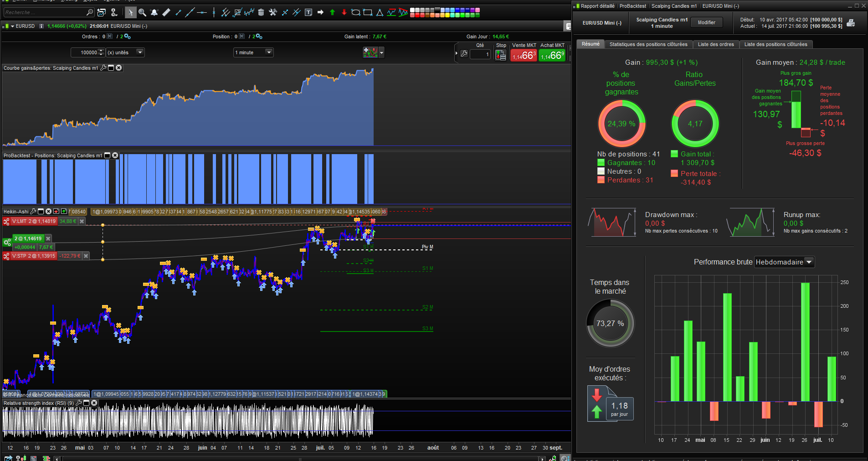Open the Hebdomadaire performance period dropdown

coord(809,262)
